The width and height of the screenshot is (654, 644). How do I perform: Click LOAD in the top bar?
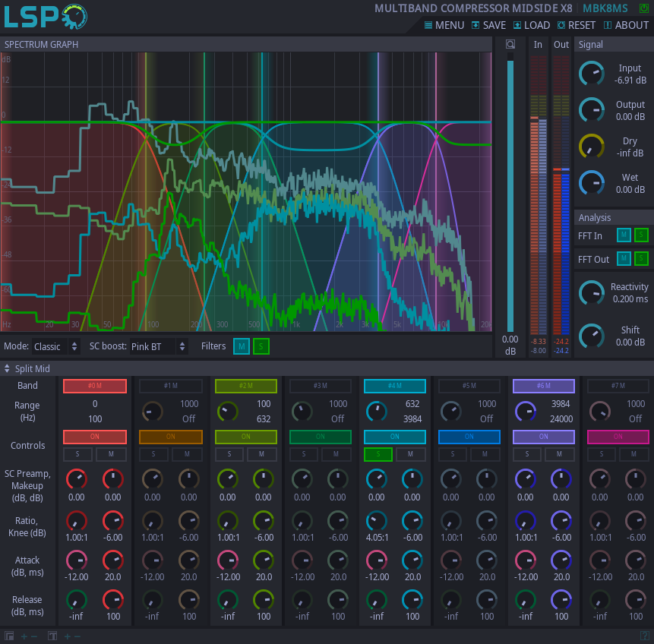coord(532,26)
